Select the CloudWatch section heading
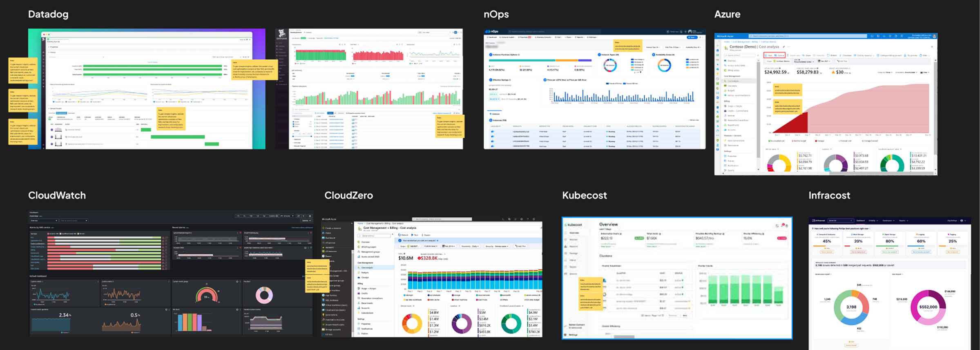The width and height of the screenshot is (980, 350). (x=57, y=195)
